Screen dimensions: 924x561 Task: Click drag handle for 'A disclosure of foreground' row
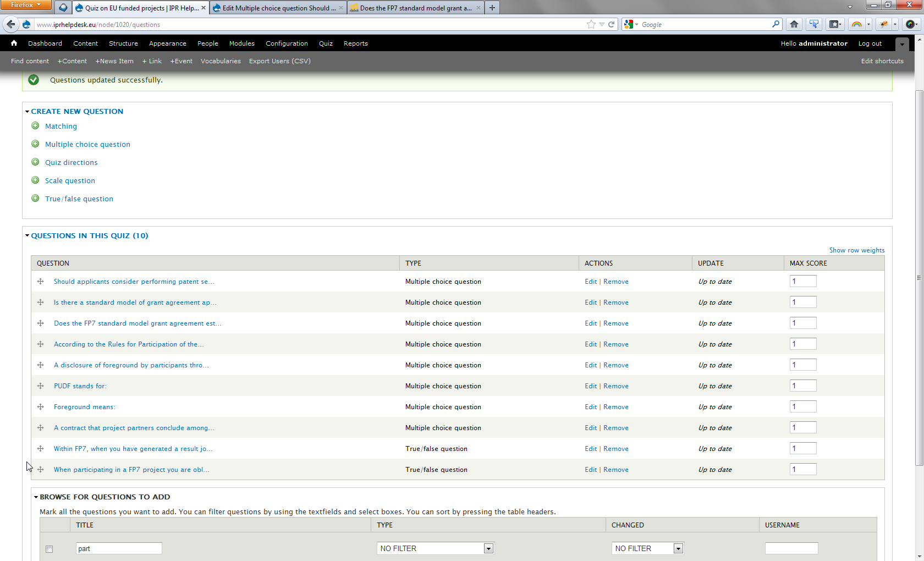pos(40,365)
